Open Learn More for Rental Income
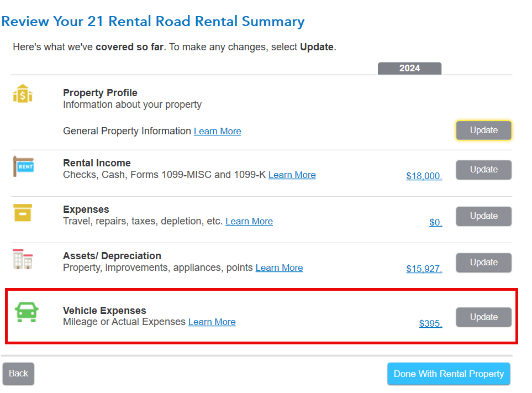Image resolution: width=532 pixels, height=393 pixels. (292, 175)
